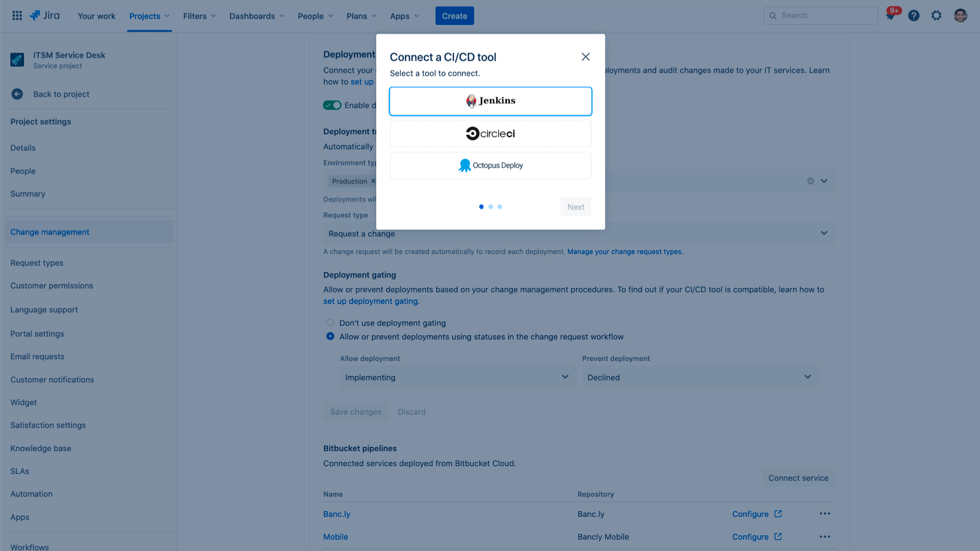The width and height of the screenshot is (980, 551).
Task: Select Don't use deployment gating radio button
Action: (330, 322)
